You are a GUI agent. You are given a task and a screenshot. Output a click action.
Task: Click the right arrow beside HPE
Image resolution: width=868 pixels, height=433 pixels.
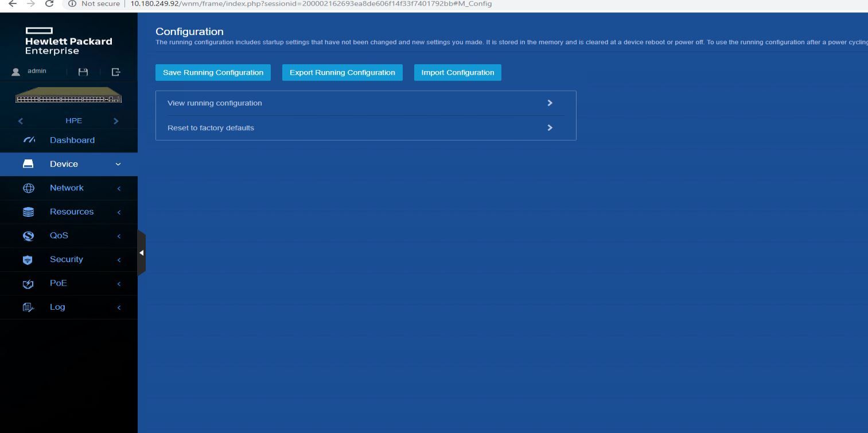116,121
